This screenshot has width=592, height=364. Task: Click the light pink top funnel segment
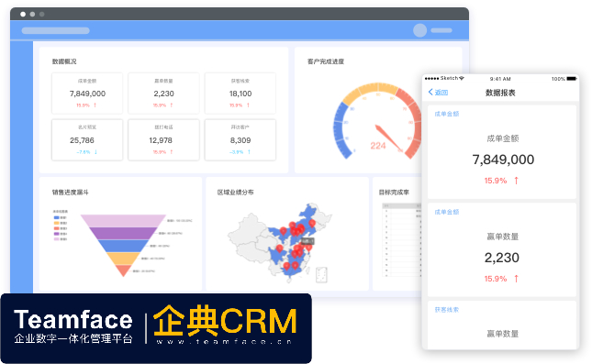(x=123, y=221)
